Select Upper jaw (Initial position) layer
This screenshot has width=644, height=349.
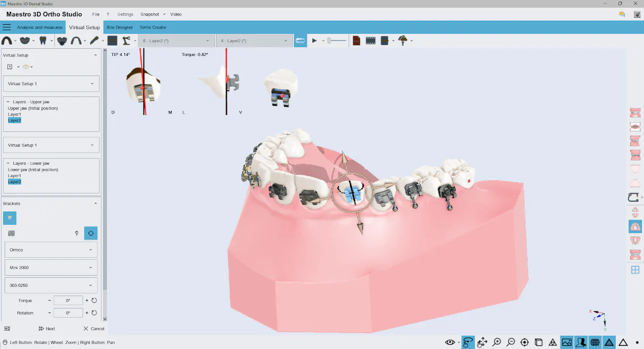(33, 108)
